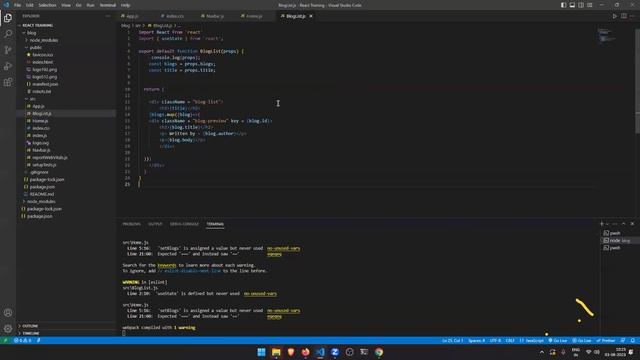Screen dimensions: 640x360
Task: Switch to the DEBUG CONSOLE tab
Action: point(184,224)
